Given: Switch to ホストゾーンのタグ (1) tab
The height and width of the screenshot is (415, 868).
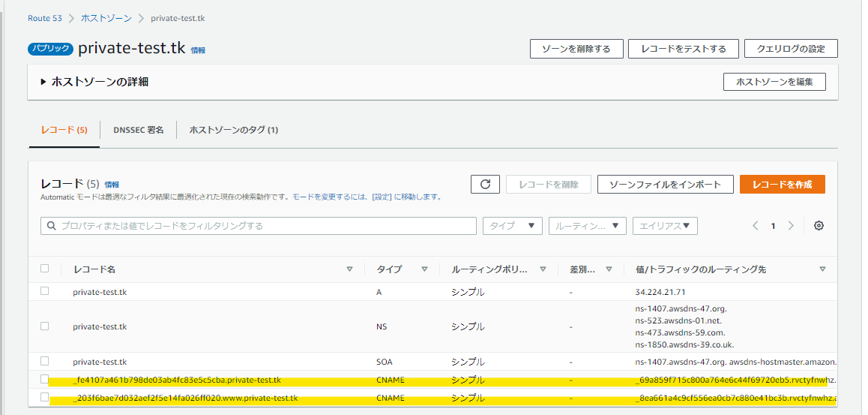Looking at the screenshot, I should [234, 131].
